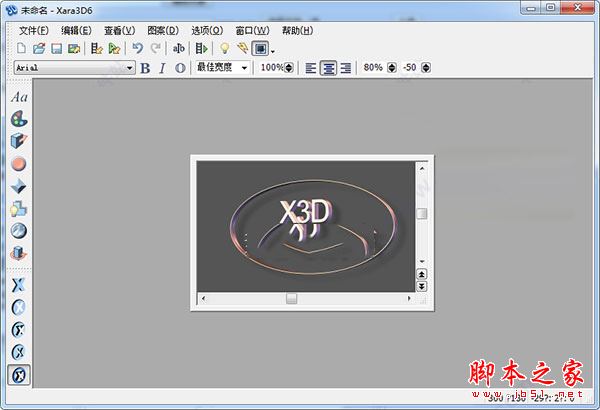Click the preview scroll up arrow

pos(422,168)
